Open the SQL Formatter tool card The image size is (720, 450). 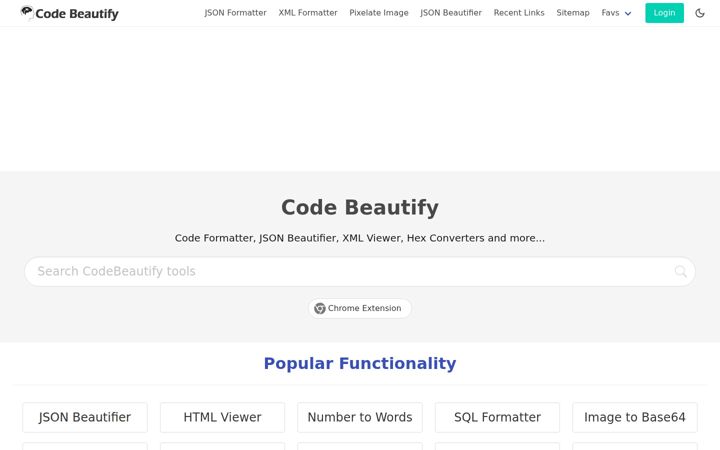[x=497, y=417]
